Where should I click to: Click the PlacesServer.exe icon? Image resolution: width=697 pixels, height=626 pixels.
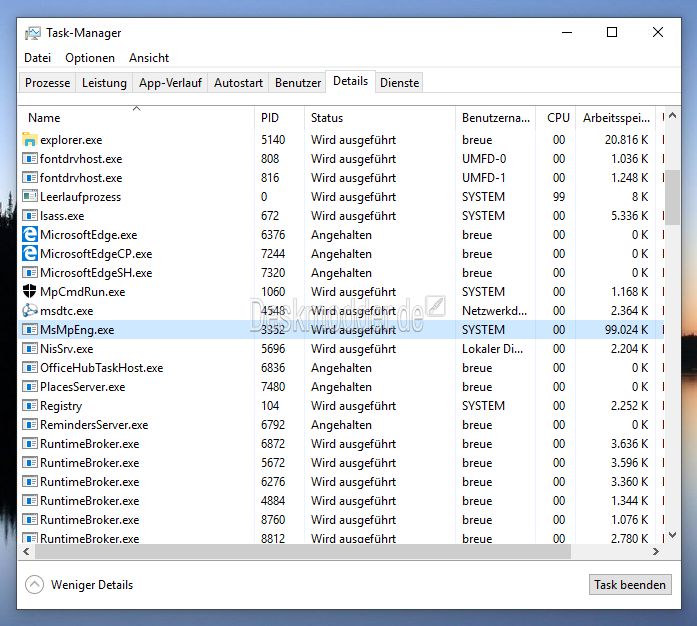29,386
